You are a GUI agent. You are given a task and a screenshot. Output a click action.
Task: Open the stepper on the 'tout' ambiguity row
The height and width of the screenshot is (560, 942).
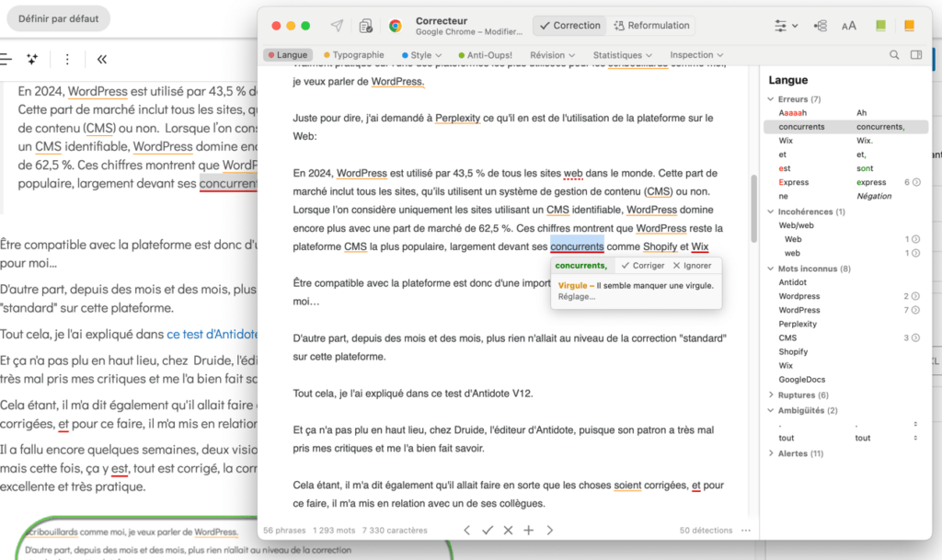coord(915,438)
